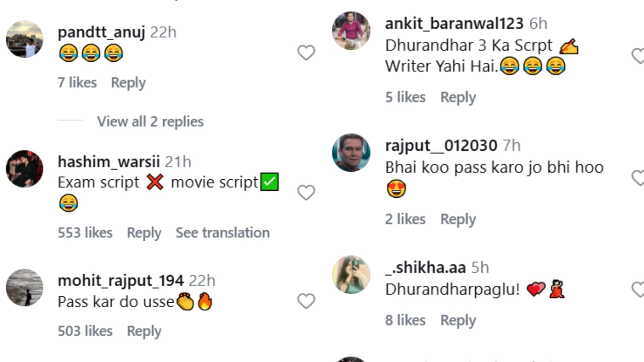Open hashim_warsii's profile picture
The width and height of the screenshot is (644, 362).
(24, 169)
